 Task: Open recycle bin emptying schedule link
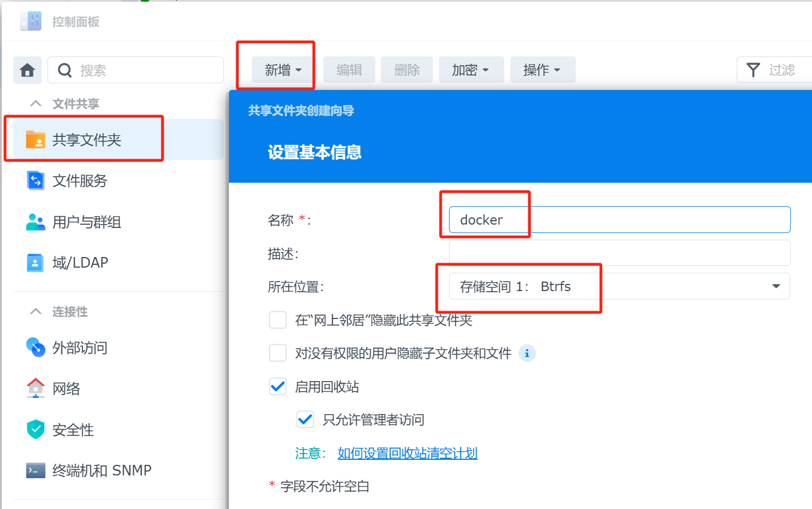pyautogui.click(x=407, y=453)
